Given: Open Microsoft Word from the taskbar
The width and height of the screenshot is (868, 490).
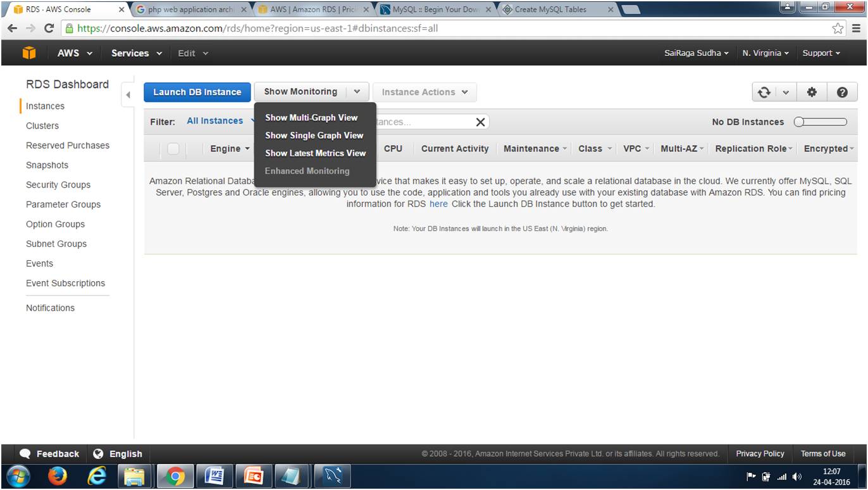Looking at the screenshot, I should click(214, 477).
